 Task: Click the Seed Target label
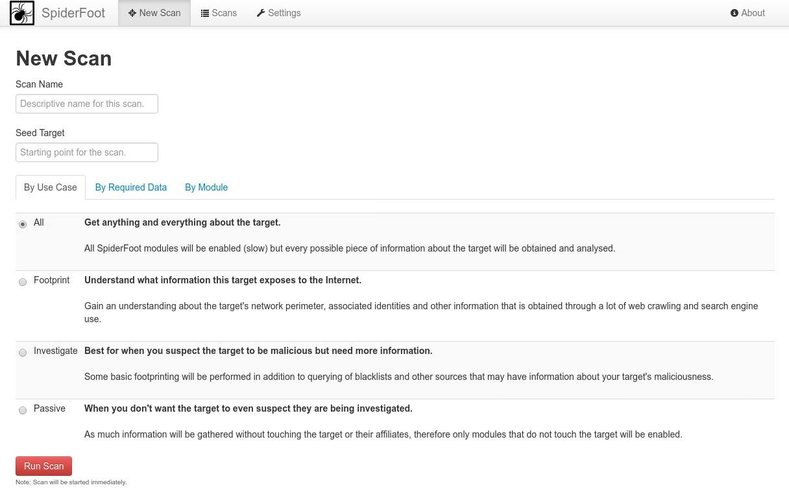click(x=40, y=133)
